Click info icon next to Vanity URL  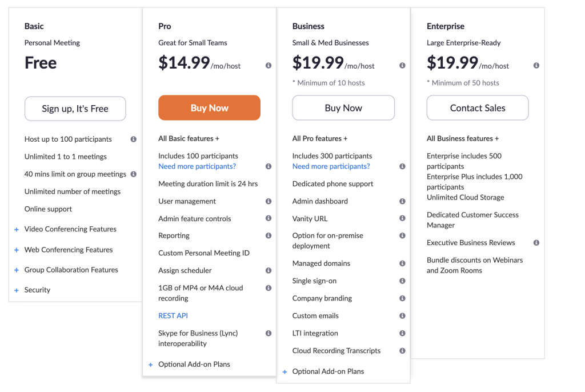(402, 218)
